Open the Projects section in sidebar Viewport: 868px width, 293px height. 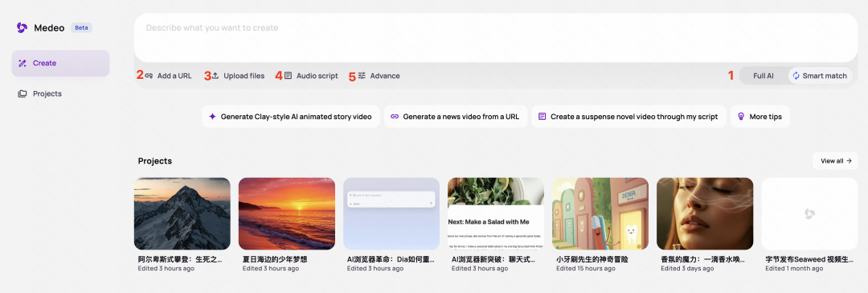pyautogui.click(x=60, y=94)
